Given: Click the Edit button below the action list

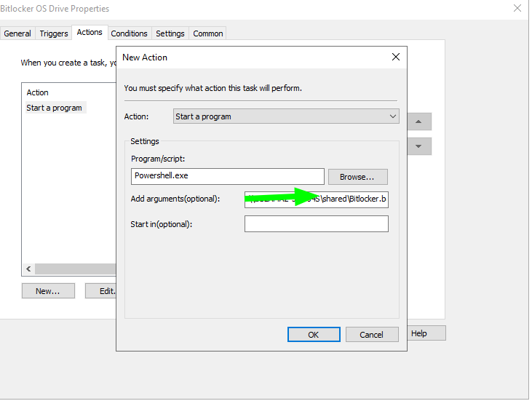Looking at the screenshot, I should (100, 291).
